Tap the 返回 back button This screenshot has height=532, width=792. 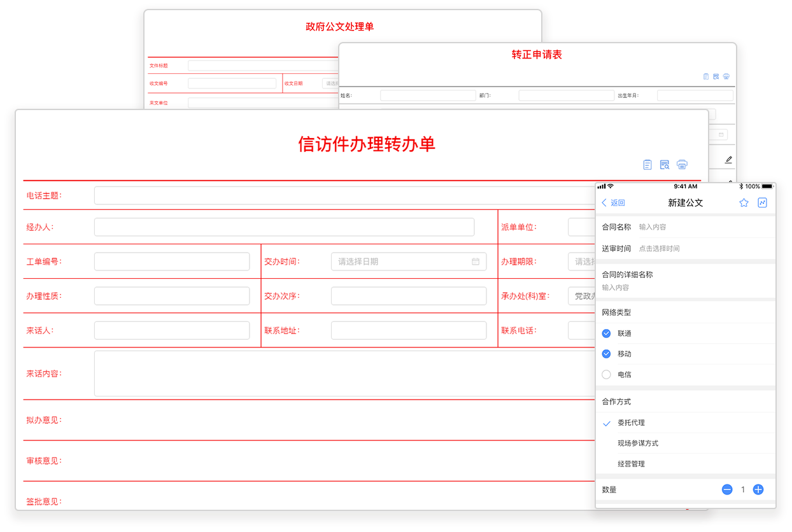tap(613, 203)
